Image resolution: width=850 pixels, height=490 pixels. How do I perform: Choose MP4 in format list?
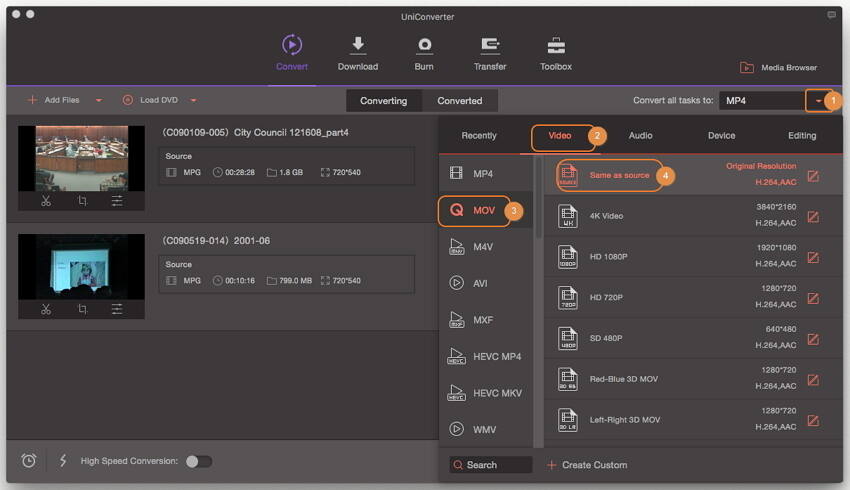[485, 173]
